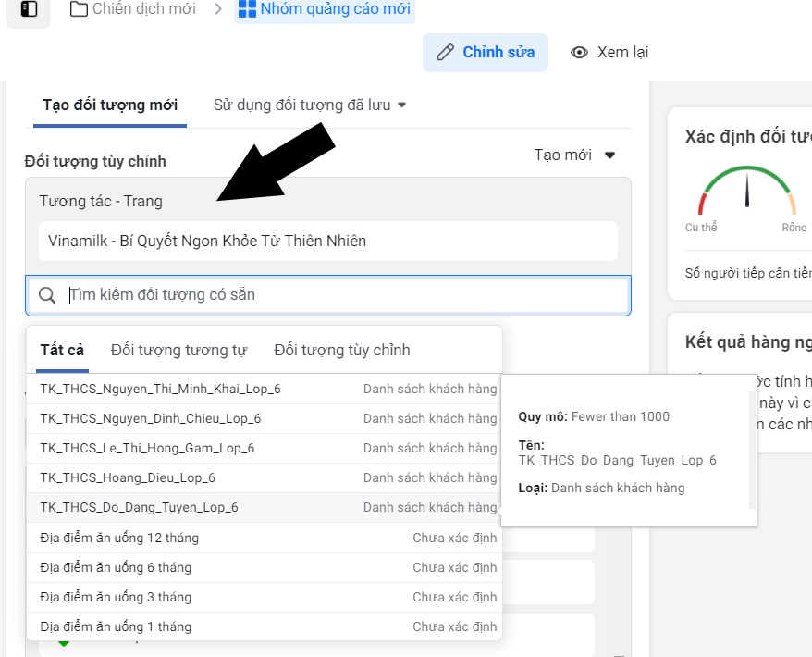812x657 pixels.
Task: Click the Xem lại button
Action: coord(609,53)
